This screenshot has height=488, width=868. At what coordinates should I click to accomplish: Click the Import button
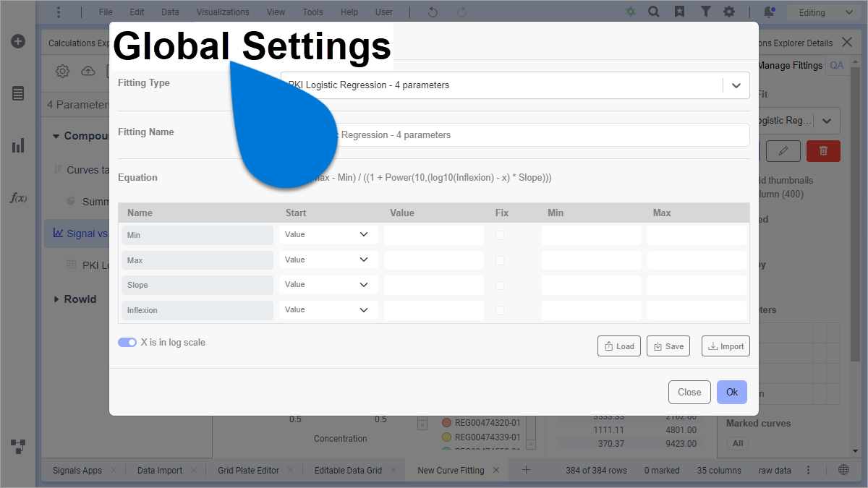(x=726, y=346)
